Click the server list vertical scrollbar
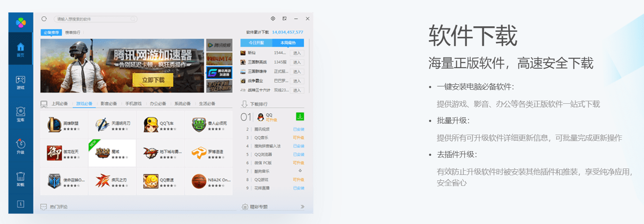The height and width of the screenshot is (224, 644). pos(309,66)
